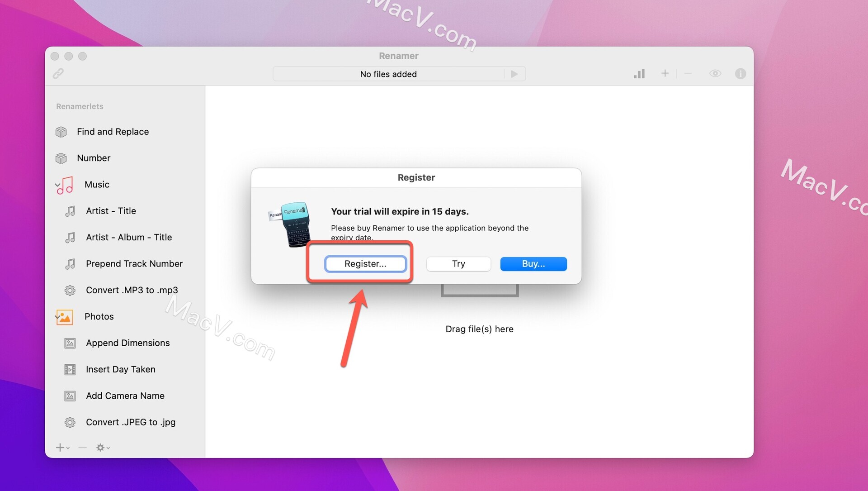868x491 pixels.
Task: Open the info icon in toolbar
Action: 741,73
